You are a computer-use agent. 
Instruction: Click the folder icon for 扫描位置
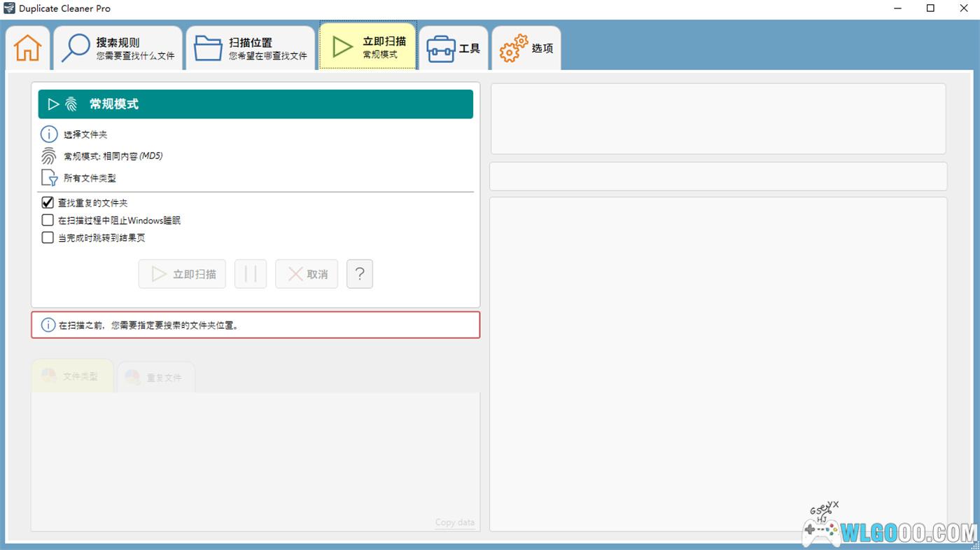(x=208, y=48)
